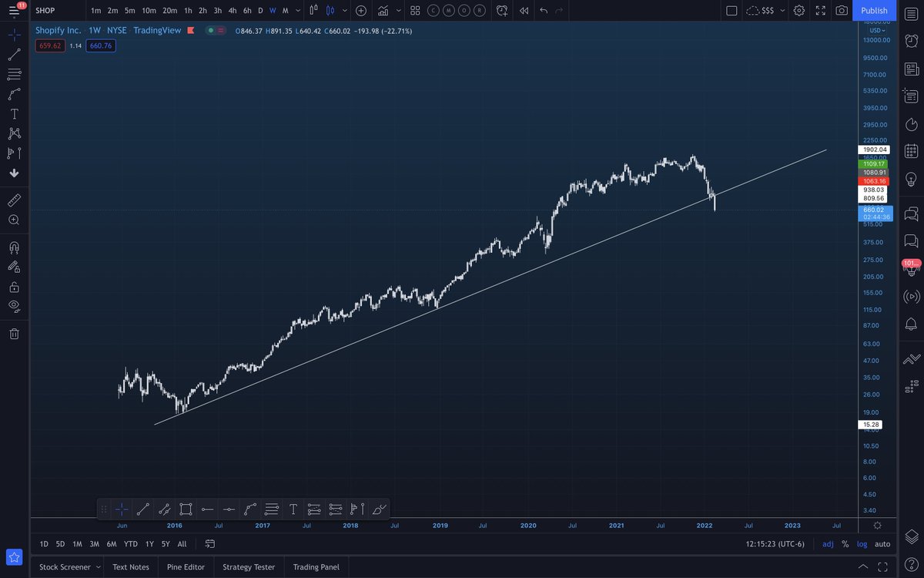
Task: Open chart settings gear icon
Action: tap(799, 11)
